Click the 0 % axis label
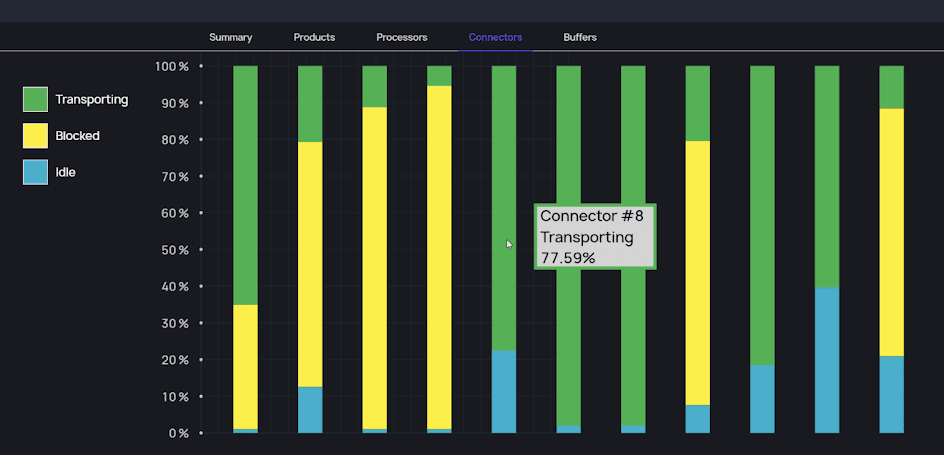Viewport: 944px width, 455px height. click(x=177, y=433)
